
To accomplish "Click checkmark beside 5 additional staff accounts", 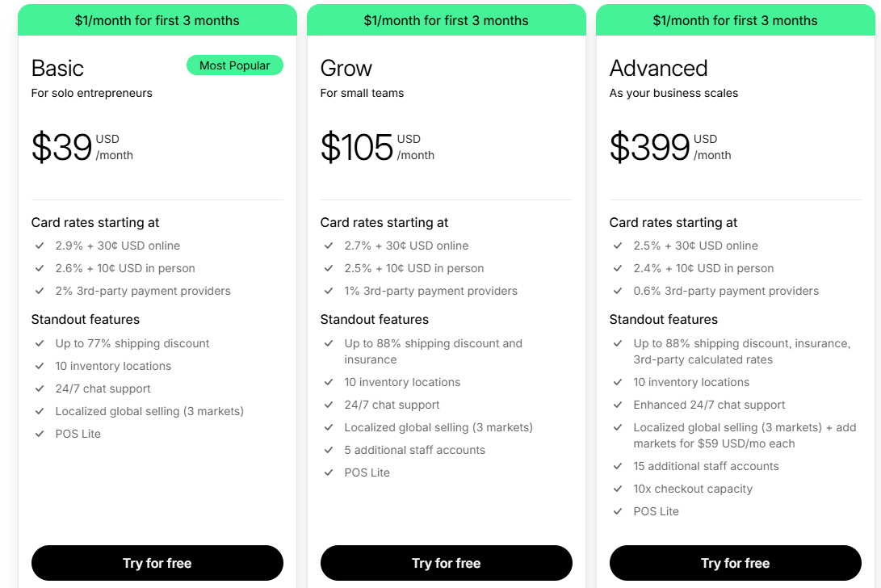I will (x=329, y=450).
